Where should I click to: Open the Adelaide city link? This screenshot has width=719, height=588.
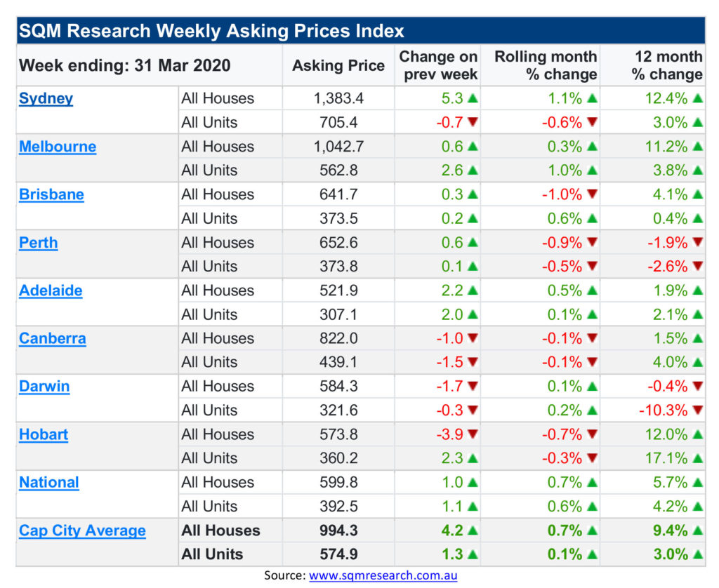pyautogui.click(x=51, y=290)
